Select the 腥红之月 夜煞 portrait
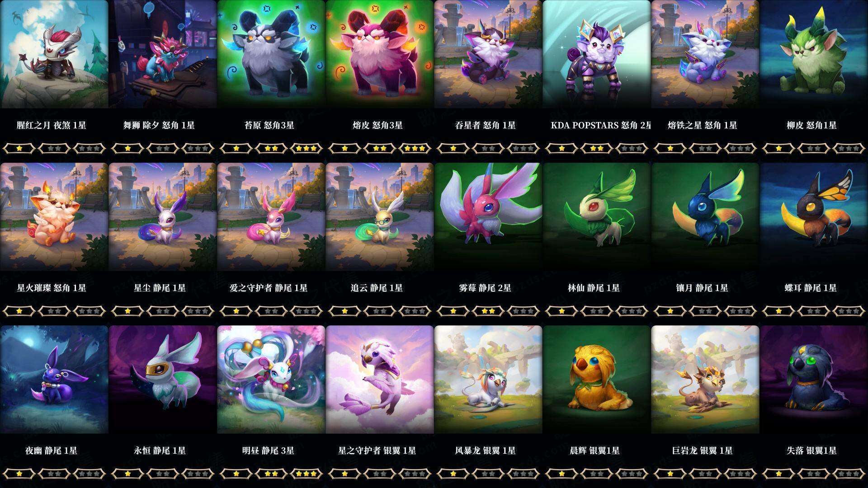Screen dimensions: 868x488 54,54
